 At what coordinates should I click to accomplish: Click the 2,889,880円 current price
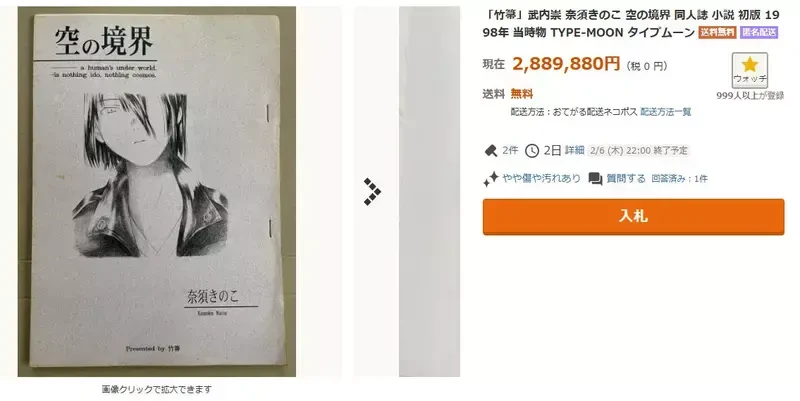(x=566, y=64)
